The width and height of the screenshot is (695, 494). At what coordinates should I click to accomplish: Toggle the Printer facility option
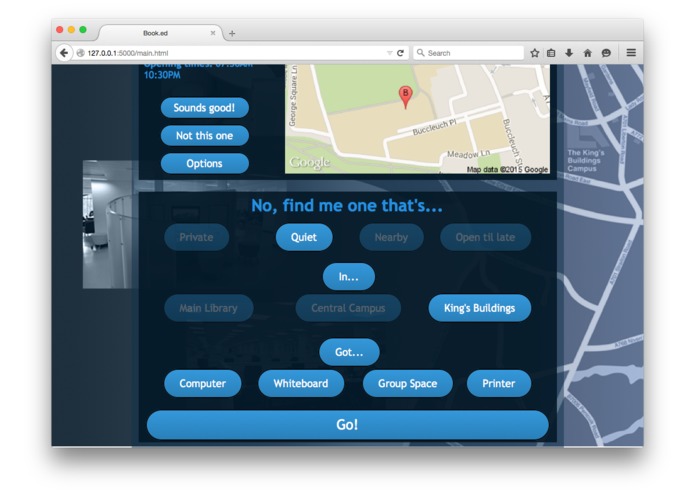499,383
